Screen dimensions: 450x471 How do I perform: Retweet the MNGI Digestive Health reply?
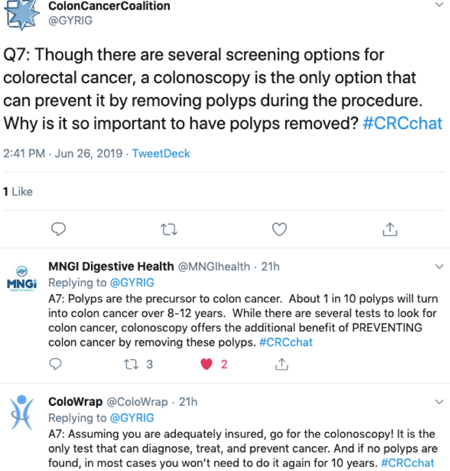coord(131,364)
